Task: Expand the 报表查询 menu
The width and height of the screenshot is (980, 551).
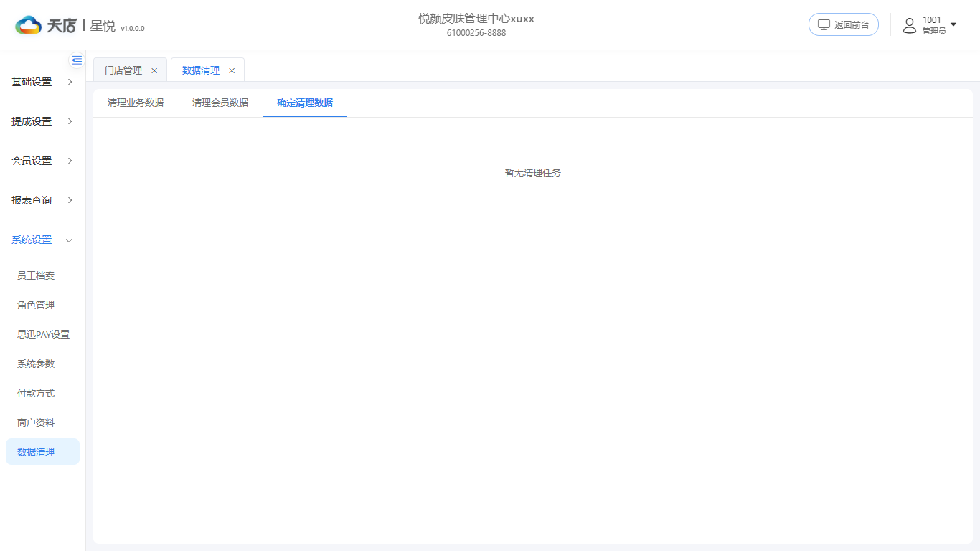Action: (x=42, y=200)
